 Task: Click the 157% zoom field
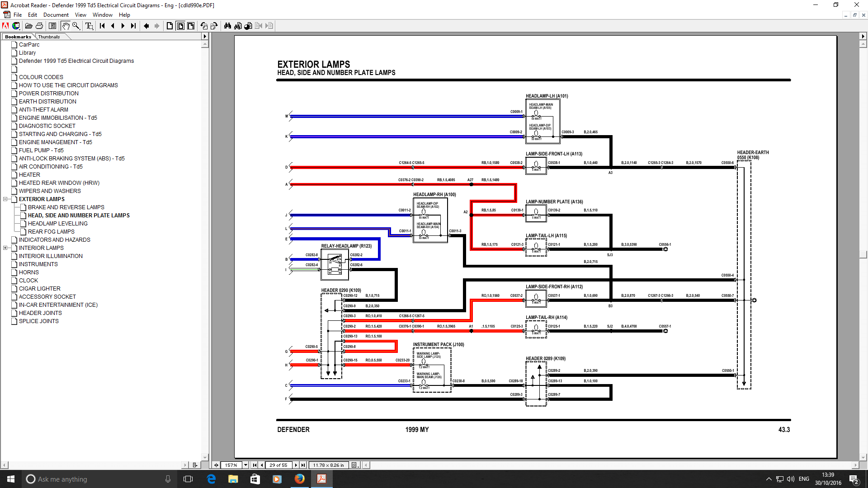click(x=231, y=465)
